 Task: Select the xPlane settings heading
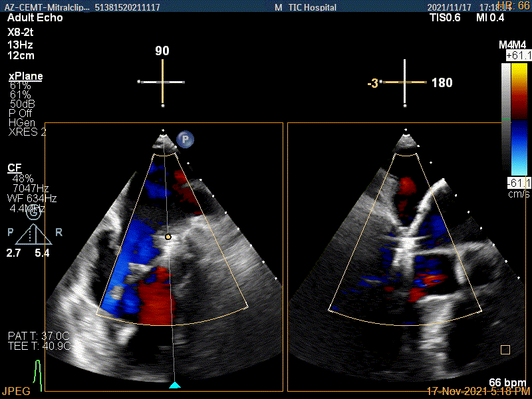click(25, 76)
